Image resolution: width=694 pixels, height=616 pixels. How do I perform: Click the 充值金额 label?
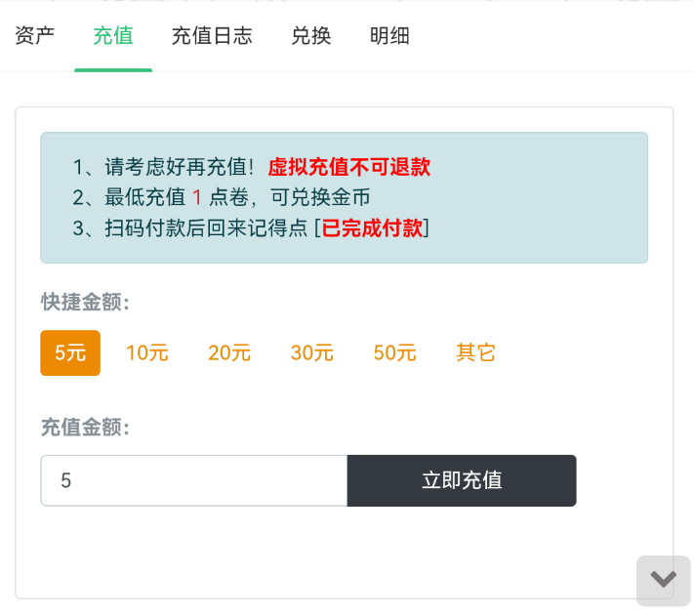(85, 427)
